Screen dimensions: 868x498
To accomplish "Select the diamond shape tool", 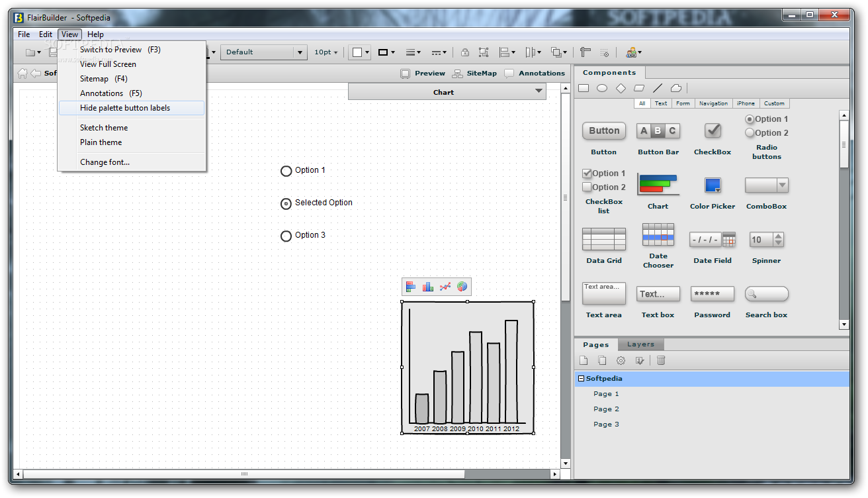I will coord(621,88).
